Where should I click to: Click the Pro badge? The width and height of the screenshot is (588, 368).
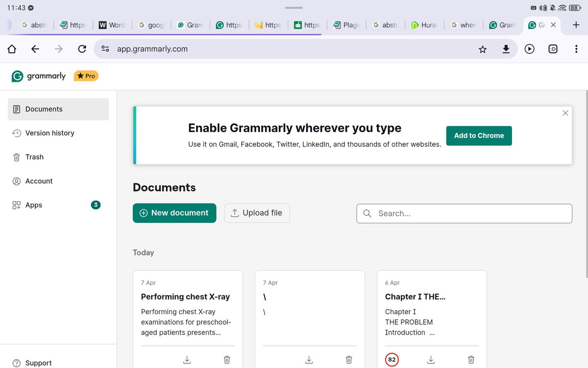coord(86,76)
